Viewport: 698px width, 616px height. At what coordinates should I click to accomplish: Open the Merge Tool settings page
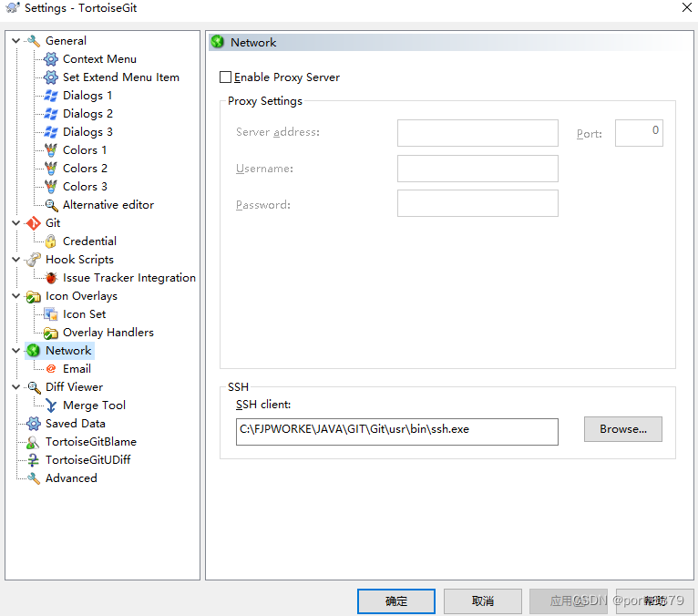coord(95,406)
